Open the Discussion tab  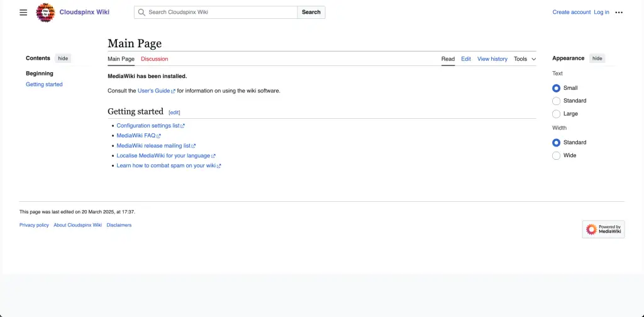155,59
